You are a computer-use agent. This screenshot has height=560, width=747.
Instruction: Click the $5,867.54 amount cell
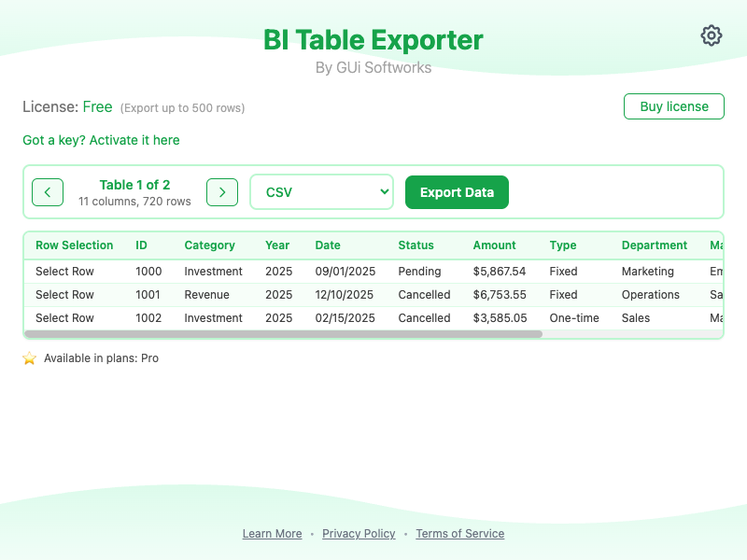[x=499, y=272]
